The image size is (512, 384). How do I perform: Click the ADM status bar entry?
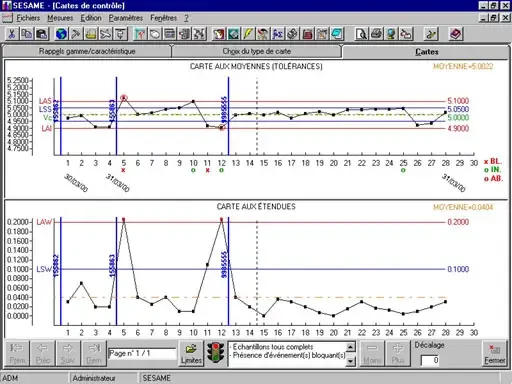click(10, 378)
